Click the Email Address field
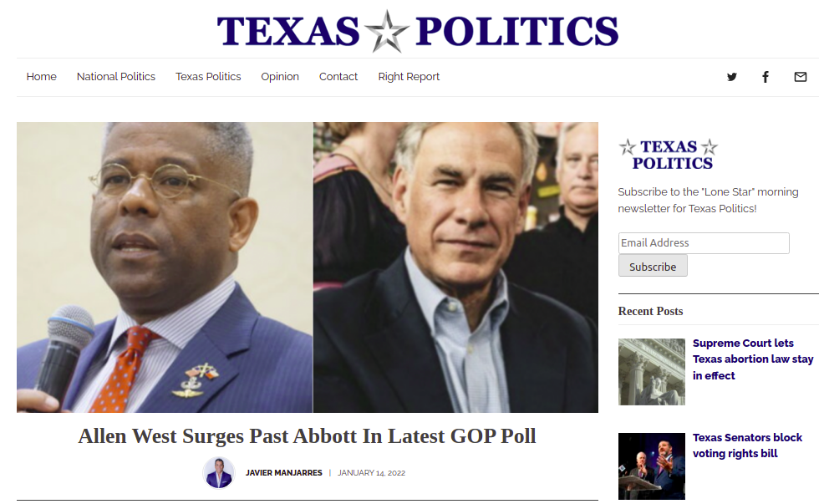Image resolution: width=824 pixels, height=504 pixels. coord(704,242)
